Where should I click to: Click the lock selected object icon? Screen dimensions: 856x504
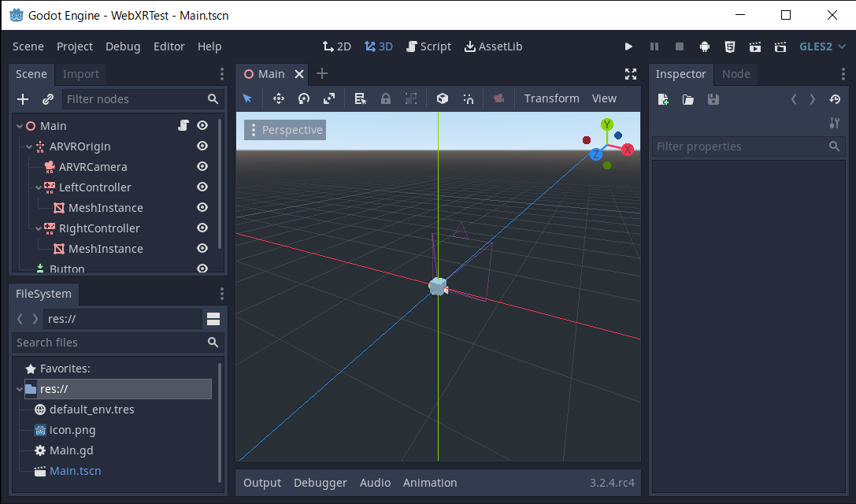click(386, 98)
